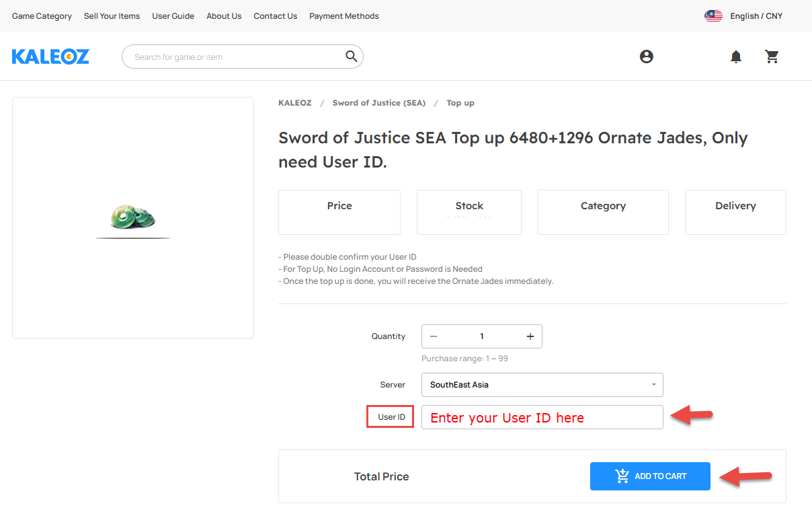Open Game Category menu
Viewport: 812px width, 514px height.
42,16
